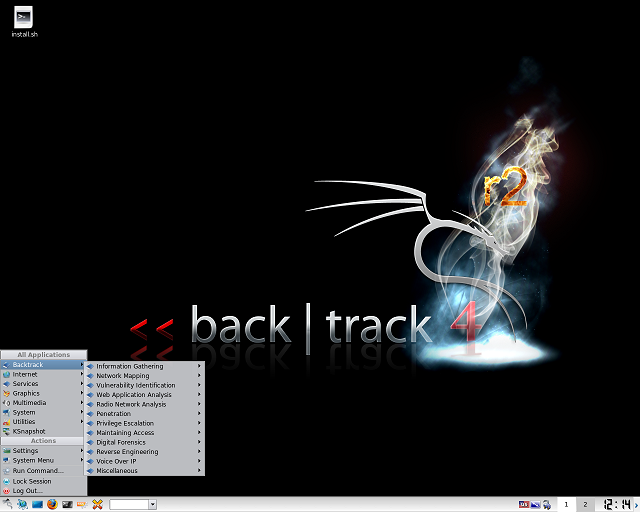640x512 pixels.
Task: Open Miscellaneous category
Action: [x=144, y=471]
